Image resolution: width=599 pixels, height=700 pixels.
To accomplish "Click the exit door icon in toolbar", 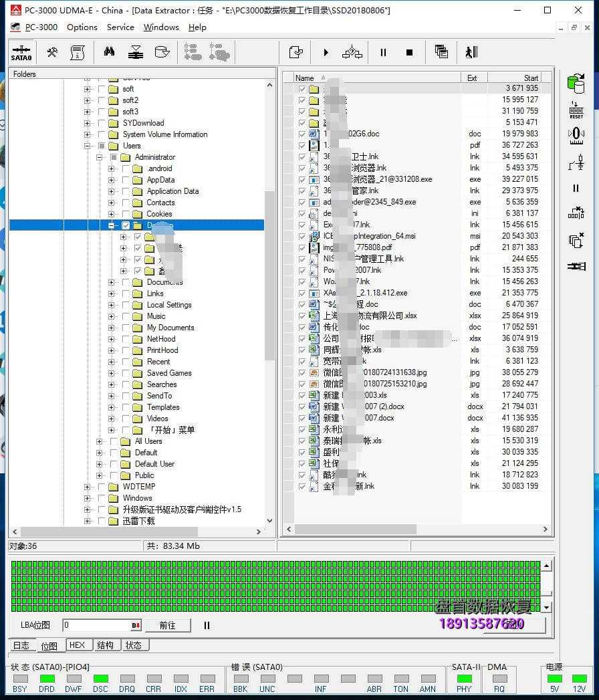I will click(471, 52).
